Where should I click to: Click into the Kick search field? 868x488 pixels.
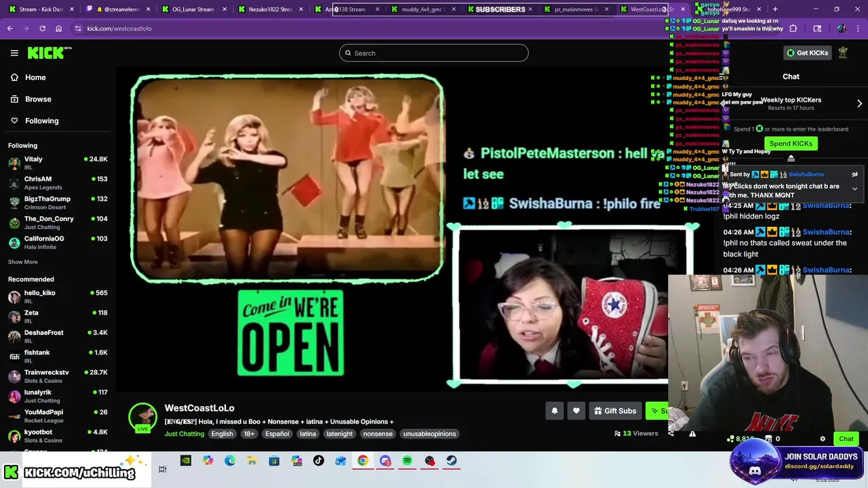(434, 53)
